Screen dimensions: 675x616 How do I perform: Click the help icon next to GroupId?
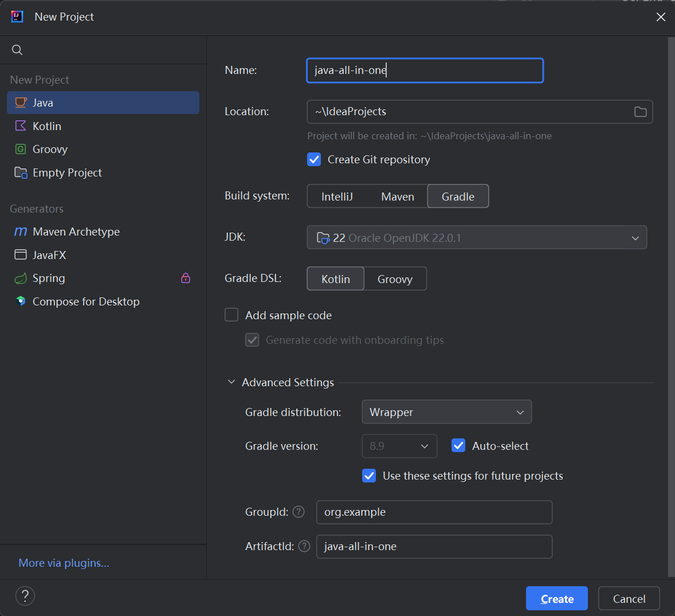pos(299,512)
